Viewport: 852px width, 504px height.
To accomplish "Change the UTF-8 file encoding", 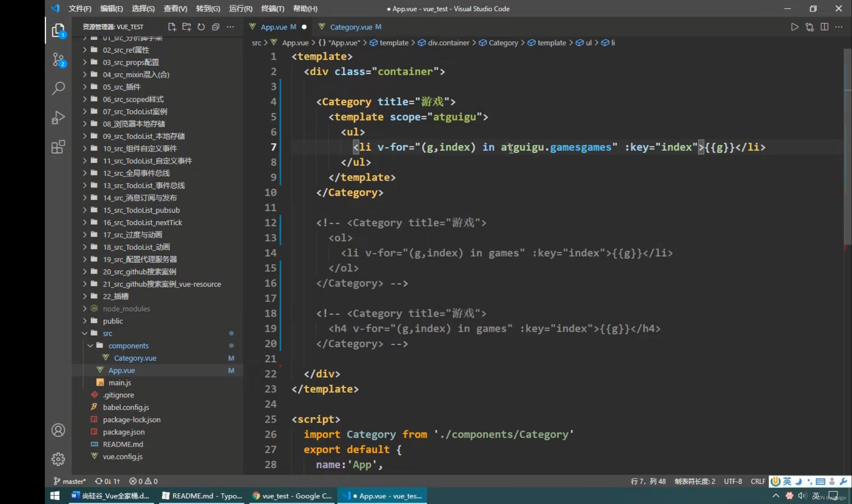I will click(x=733, y=481).
